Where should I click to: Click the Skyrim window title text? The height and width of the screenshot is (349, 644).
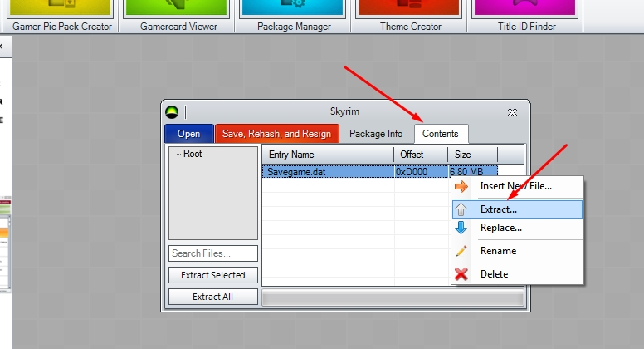(x=344, y=111)
